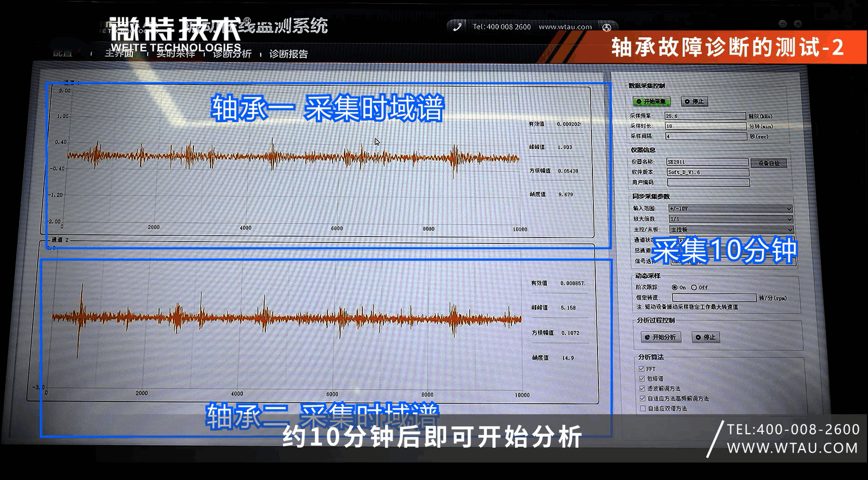Click the globe icon beside www.wtau.com

[607, 27]
